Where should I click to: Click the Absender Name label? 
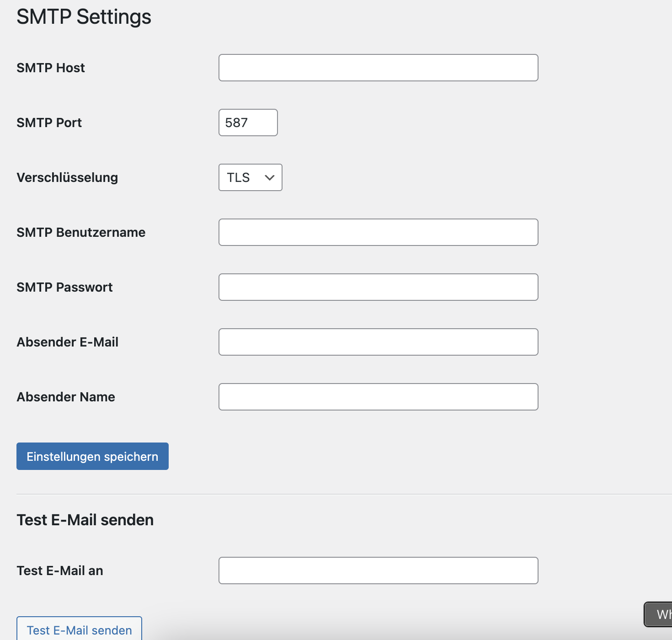coord(66,397)
